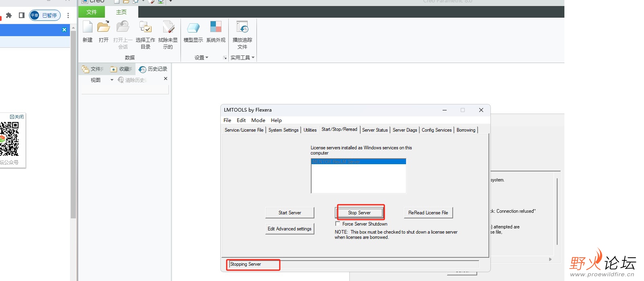Click the QR code image

(x=9, y=138)
